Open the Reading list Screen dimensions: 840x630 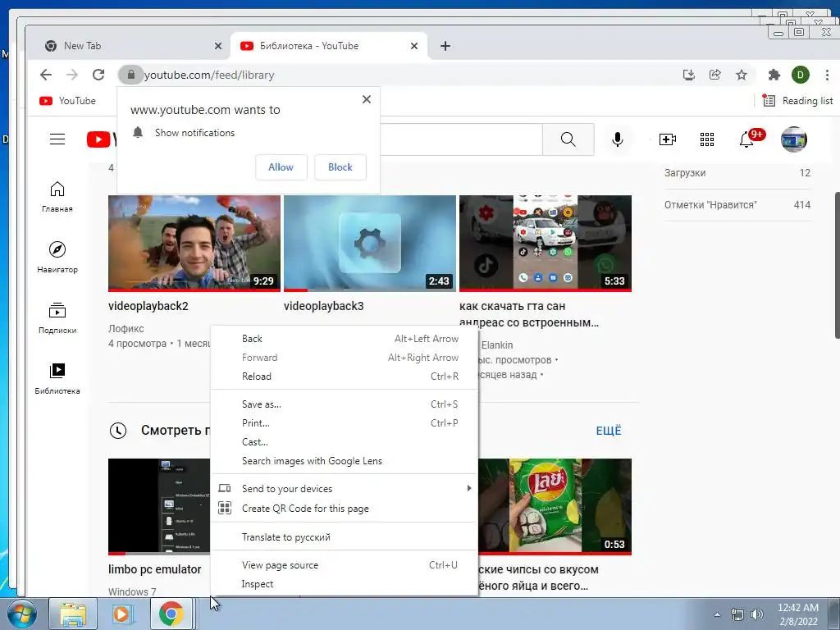[798, 101]
